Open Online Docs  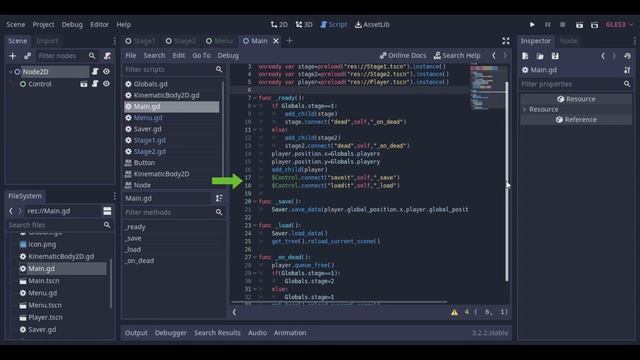[x=402, y=56]
